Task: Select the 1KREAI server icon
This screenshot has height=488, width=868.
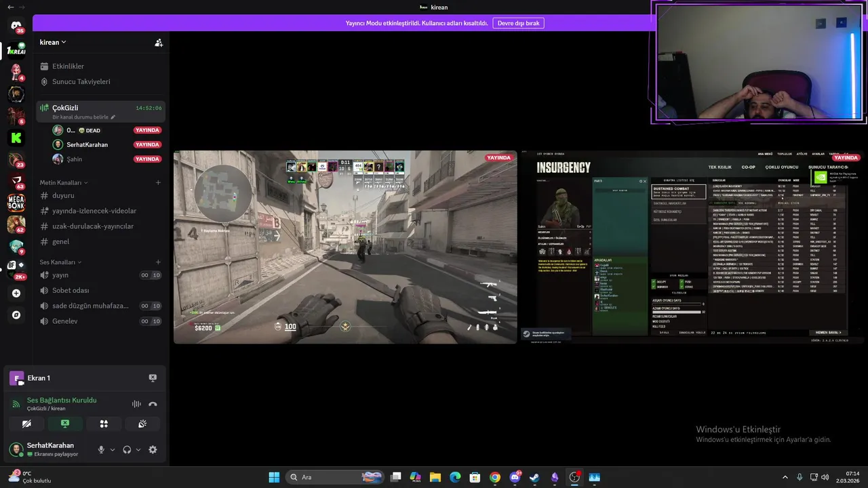Action: coord(16,49)
